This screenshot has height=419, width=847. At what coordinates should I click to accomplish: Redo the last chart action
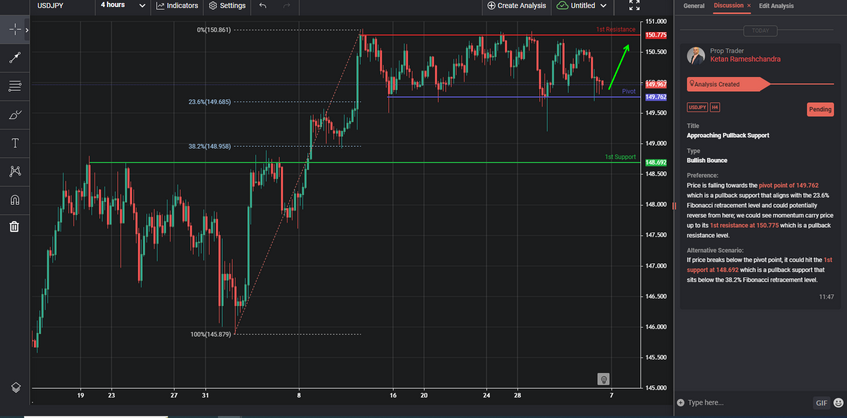[x=287, y=6]
